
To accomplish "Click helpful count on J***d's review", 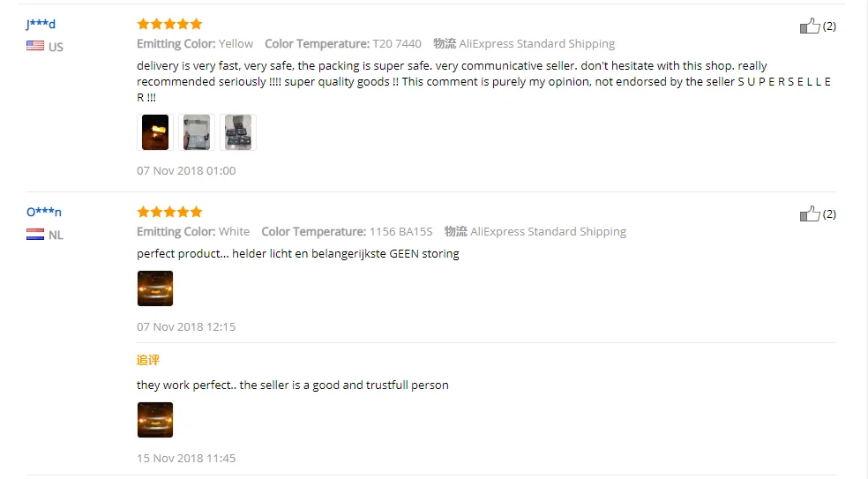I will pos(828,26).
